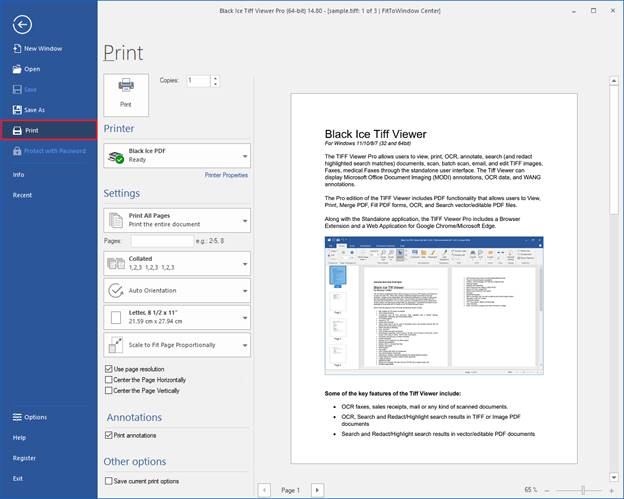The height and width of the screenshot is (499, 624).
Task: Open the Recent menu item
Action: 49,195
